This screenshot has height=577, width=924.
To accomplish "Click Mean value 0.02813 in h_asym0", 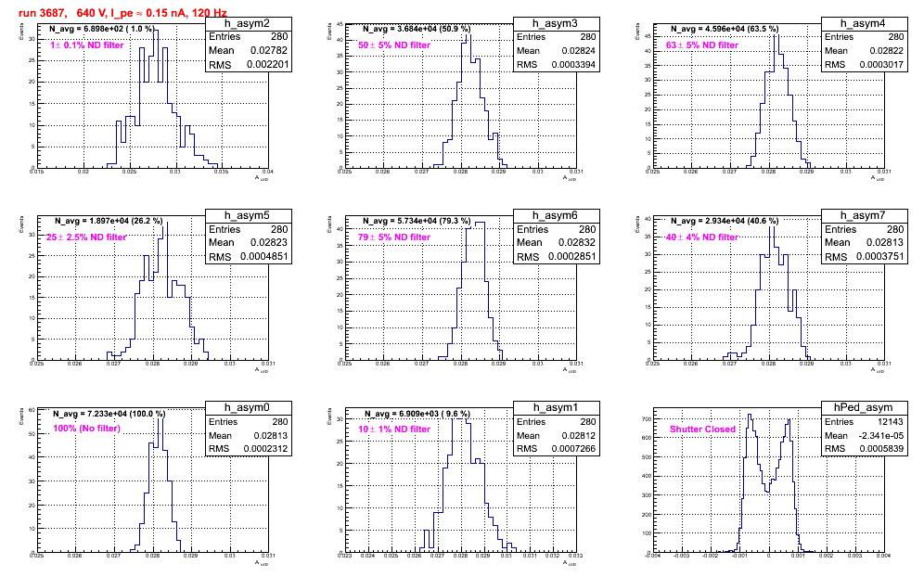I will click(271, 436).
